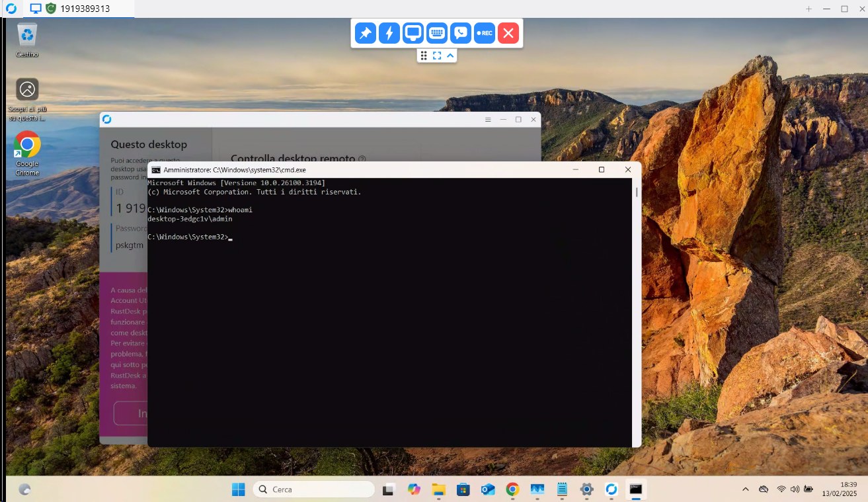Click the battery tray icon
The image size is (868, 502).
pyautogui.click(x=807, y=489)
